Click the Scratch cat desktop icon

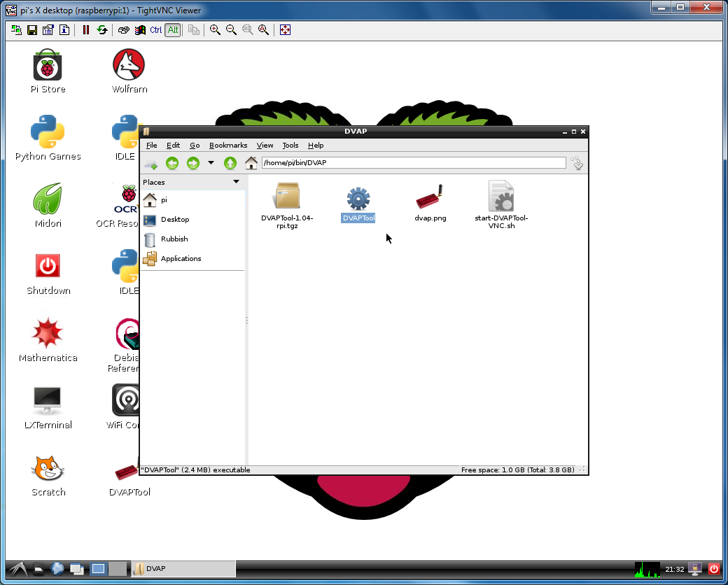[48, 474]
